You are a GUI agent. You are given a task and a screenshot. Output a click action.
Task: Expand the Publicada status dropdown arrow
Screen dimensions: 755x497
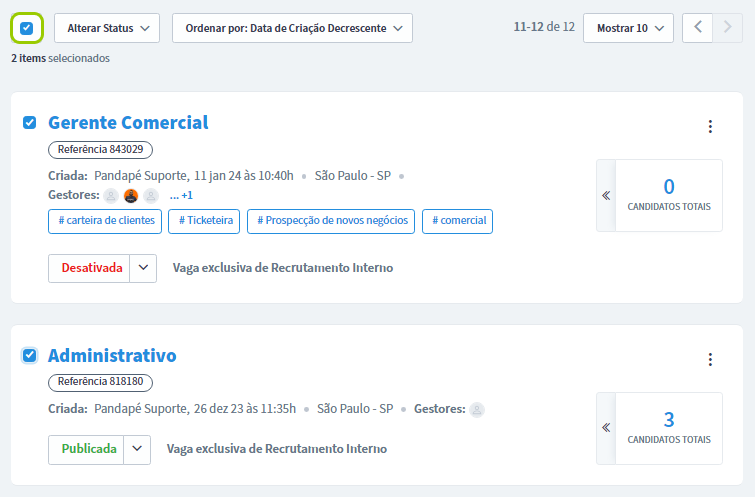point(137,450)
